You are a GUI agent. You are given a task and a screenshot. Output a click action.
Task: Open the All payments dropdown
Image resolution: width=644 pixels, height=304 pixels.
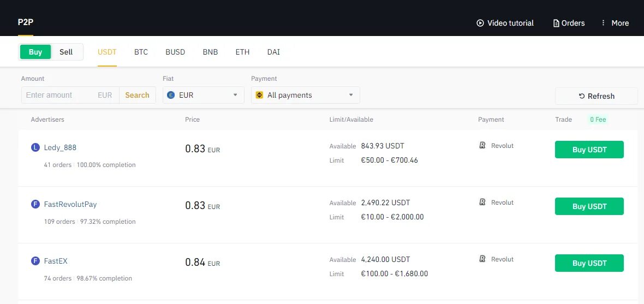point(306,95)
